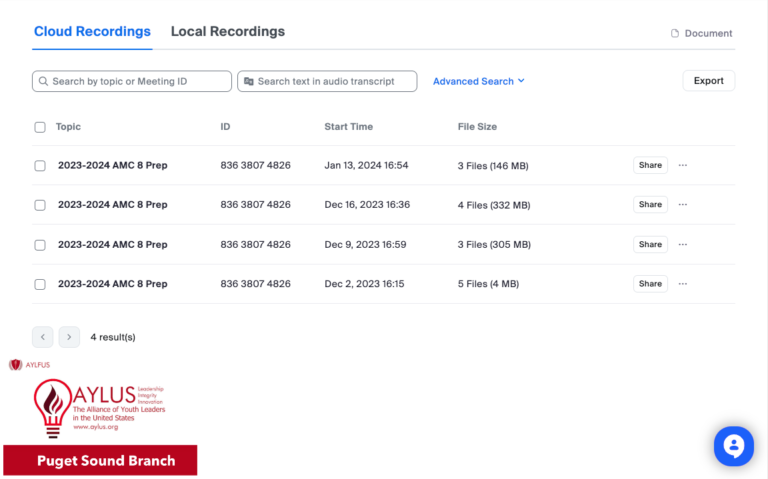This screenshot has height=479, width=768.
Task: Focus the Search by topic or Meeting ID field
Action: (x=132, y=81)
